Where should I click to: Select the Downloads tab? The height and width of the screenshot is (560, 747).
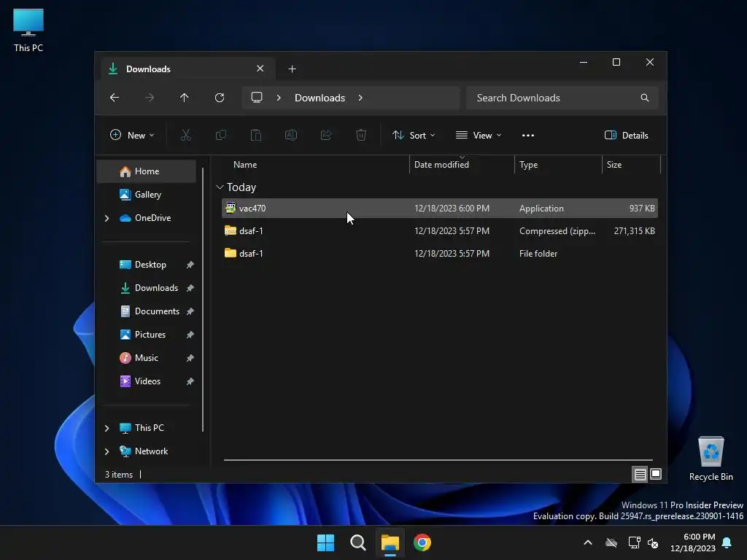coord(187,69)
